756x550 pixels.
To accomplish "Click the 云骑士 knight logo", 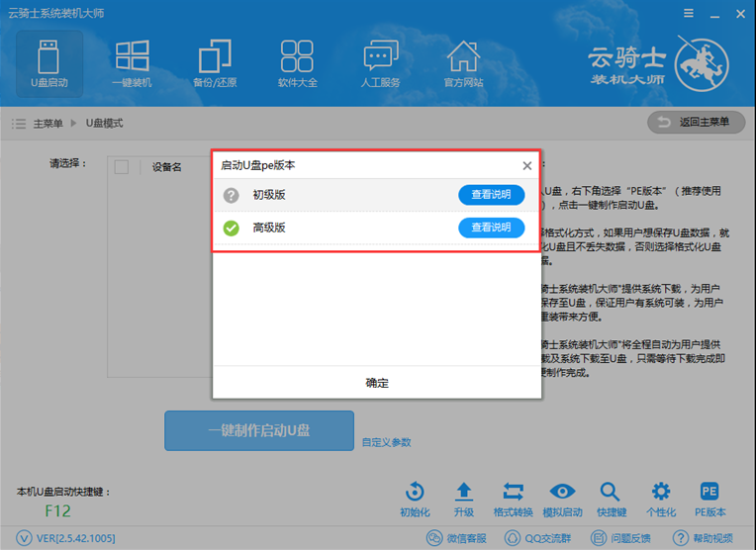I will 701,64.
